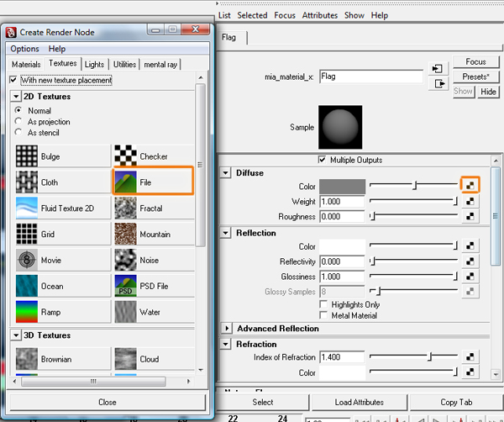
Task: Click the Reflectivity value field
Action: pyautogui.click(x=343, y=261)
